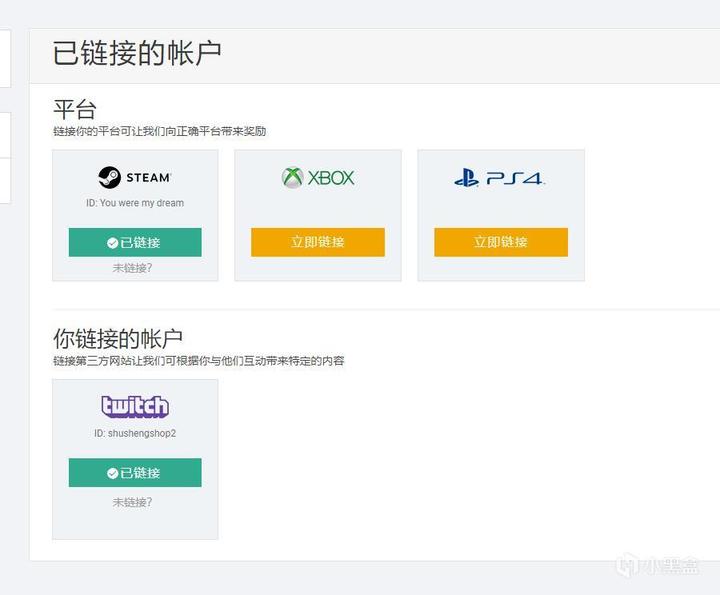
Task: Click 未链接? link under Twitch card
Action: point(132,502)
